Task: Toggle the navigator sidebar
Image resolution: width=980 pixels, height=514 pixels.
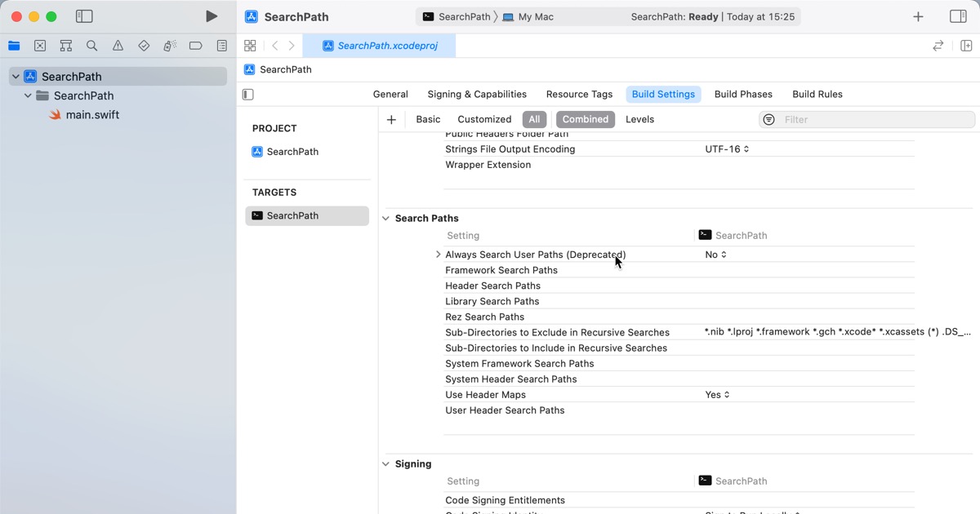Action: click(x=84, y=16)
